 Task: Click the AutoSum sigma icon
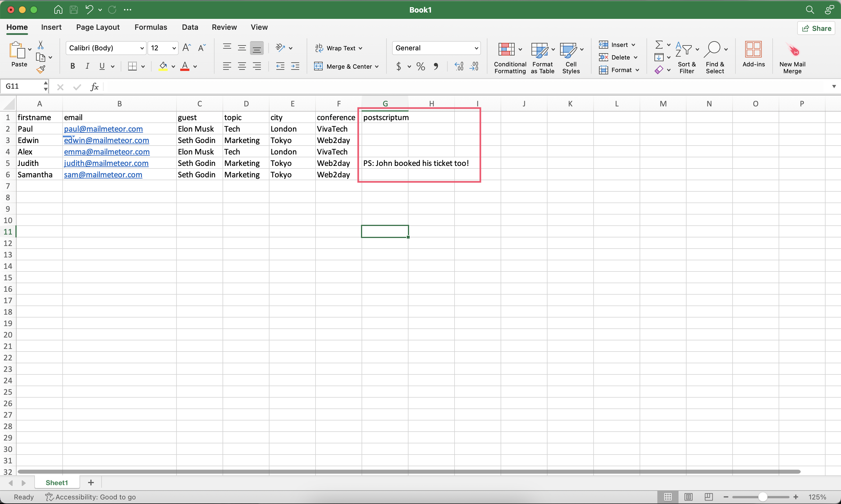pyautogui.click(x=659, y=45)
